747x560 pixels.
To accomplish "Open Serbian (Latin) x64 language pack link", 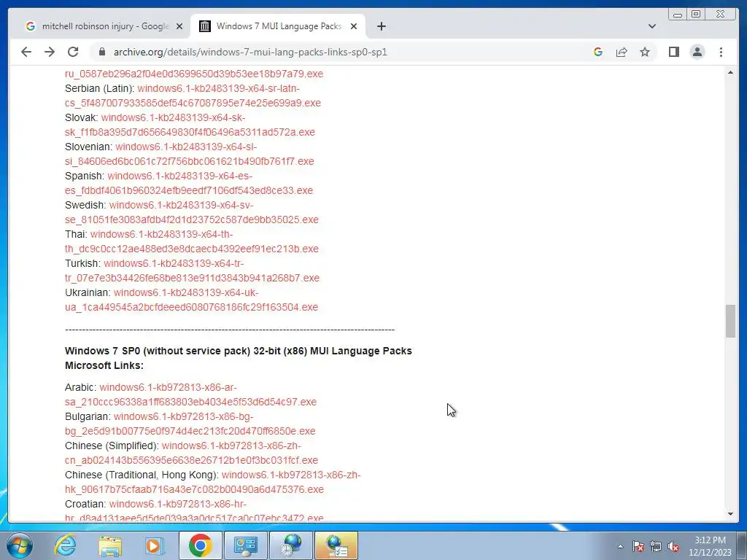I will click(193, 96).
